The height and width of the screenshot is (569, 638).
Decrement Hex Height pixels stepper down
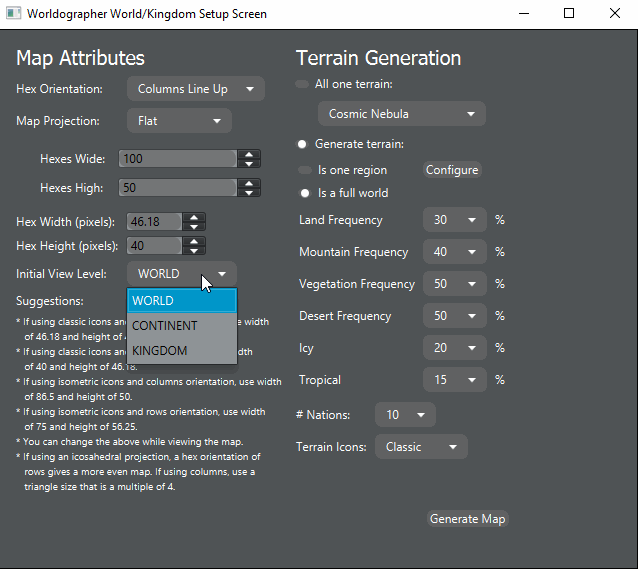(194, 251)
